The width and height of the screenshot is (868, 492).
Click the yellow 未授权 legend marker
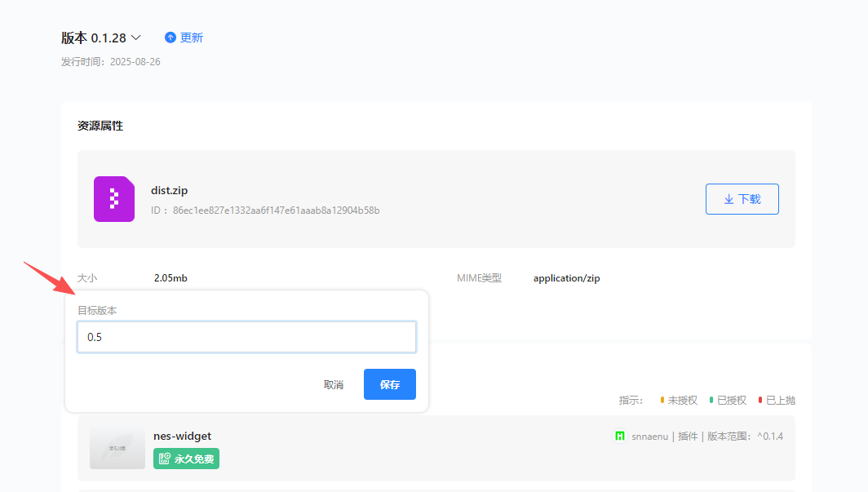[x=662, y=400]
